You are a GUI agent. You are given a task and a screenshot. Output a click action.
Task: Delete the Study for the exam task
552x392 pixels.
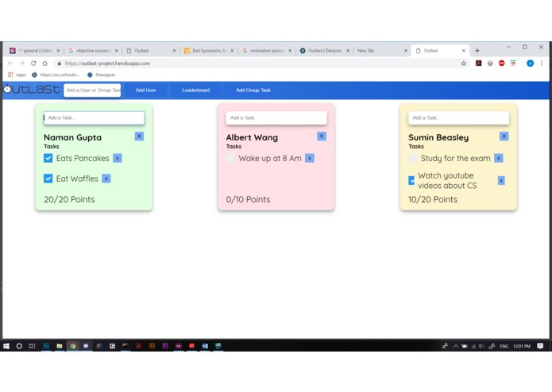499,158
